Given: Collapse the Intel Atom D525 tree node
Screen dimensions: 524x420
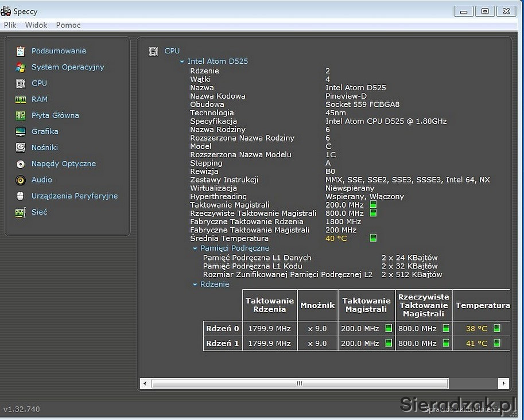Looking at the screenshot, I should (x=182, y=61).
